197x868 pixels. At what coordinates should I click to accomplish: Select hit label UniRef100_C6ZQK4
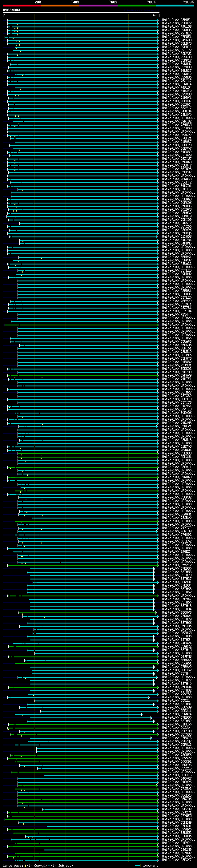(x=177, y=104)
